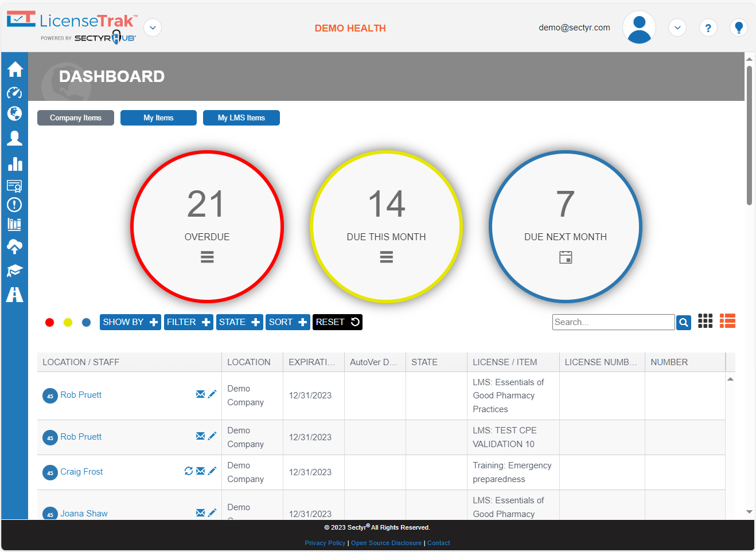756x552 pixels.
Task: Open the staff person sidebar icon
Action: tap(14, 138)
